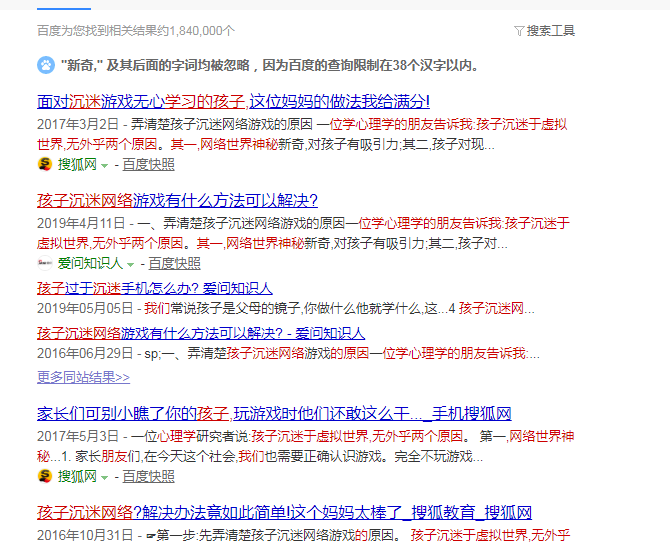Expand the dropdown arrow next to 搜狐网 under the 2017年3月2日 result

click(104, 166)
